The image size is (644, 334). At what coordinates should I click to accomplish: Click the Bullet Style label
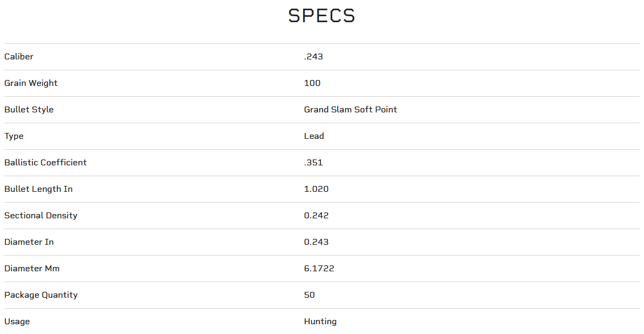coord(29,110)
